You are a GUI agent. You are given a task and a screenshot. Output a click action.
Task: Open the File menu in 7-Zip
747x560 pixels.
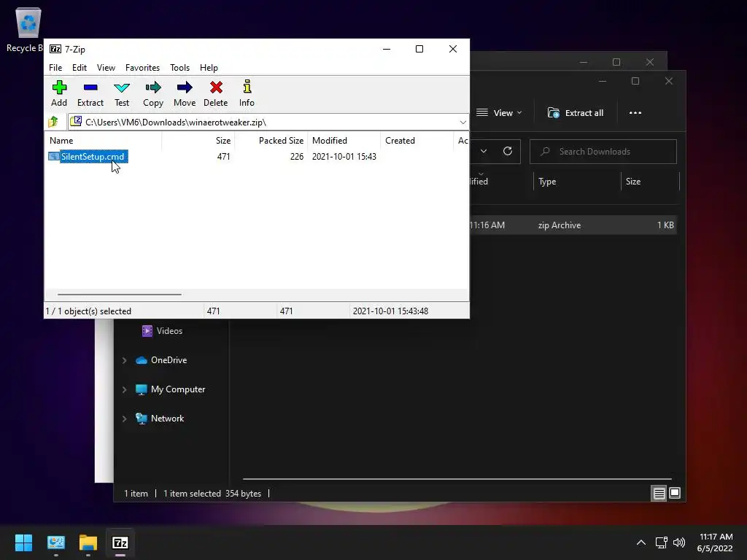[55, 68]
